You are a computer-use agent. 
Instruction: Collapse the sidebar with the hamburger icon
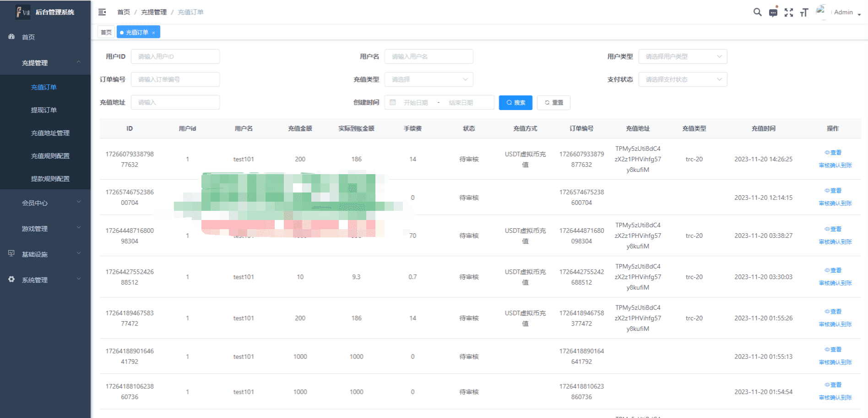tap(102, 12)
